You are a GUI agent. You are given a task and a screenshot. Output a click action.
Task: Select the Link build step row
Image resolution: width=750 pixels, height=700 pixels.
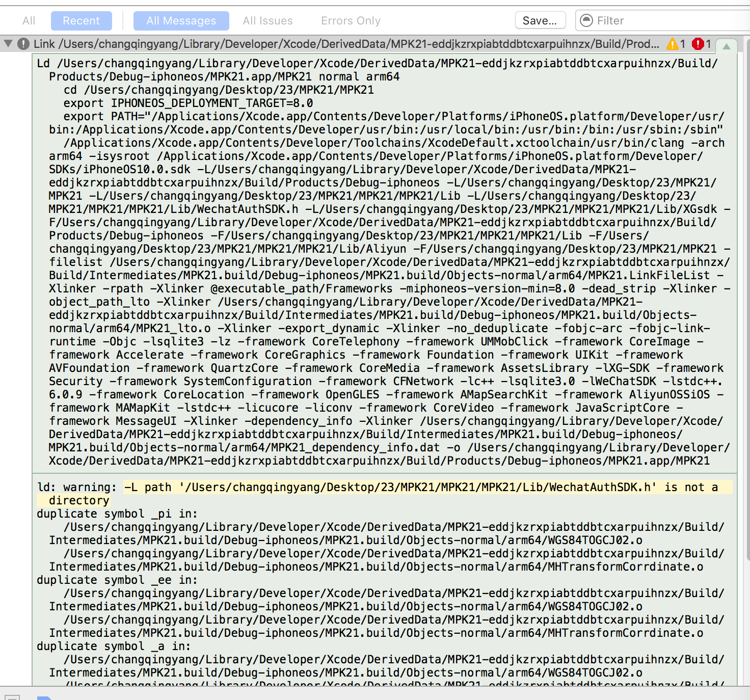346,44
